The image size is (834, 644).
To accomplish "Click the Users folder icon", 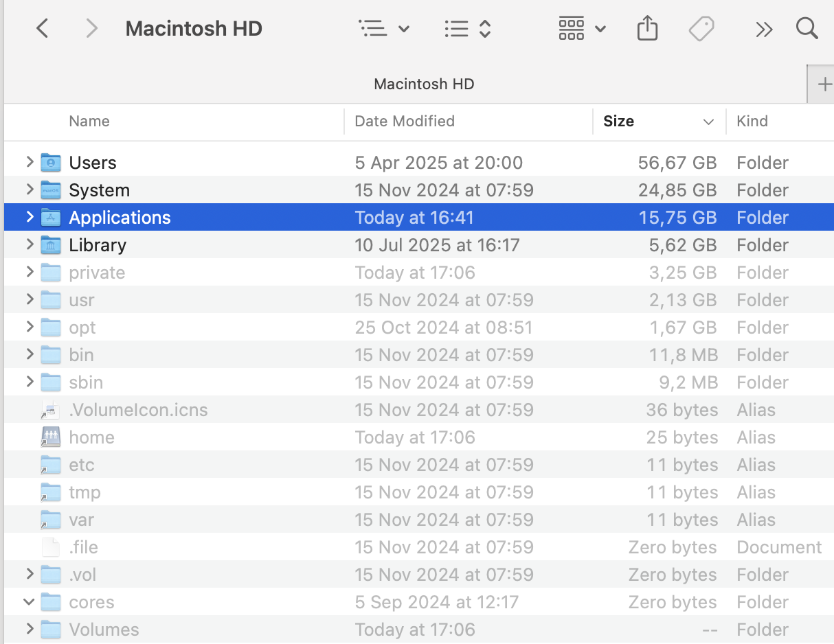I will click(x=51, y=163).
